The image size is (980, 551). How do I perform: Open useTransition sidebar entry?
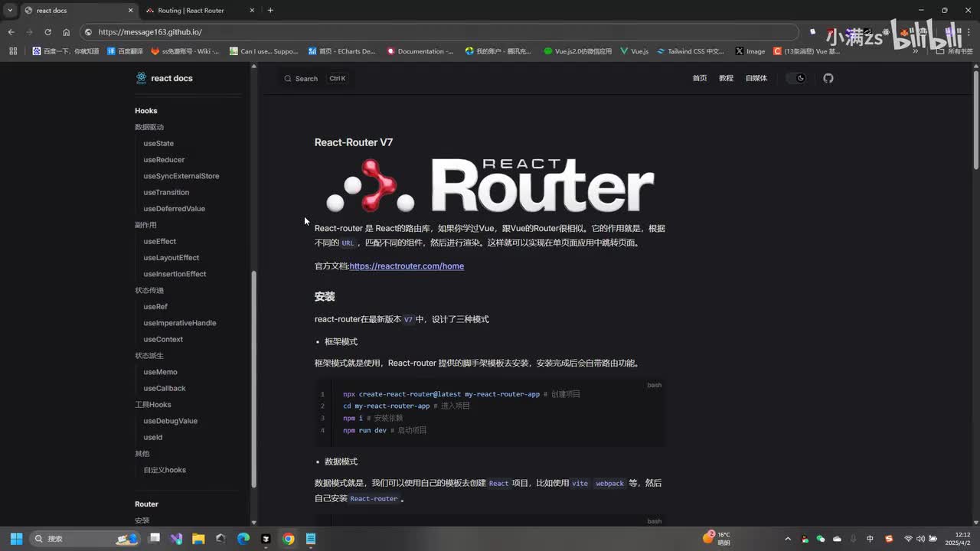[166, 192]
